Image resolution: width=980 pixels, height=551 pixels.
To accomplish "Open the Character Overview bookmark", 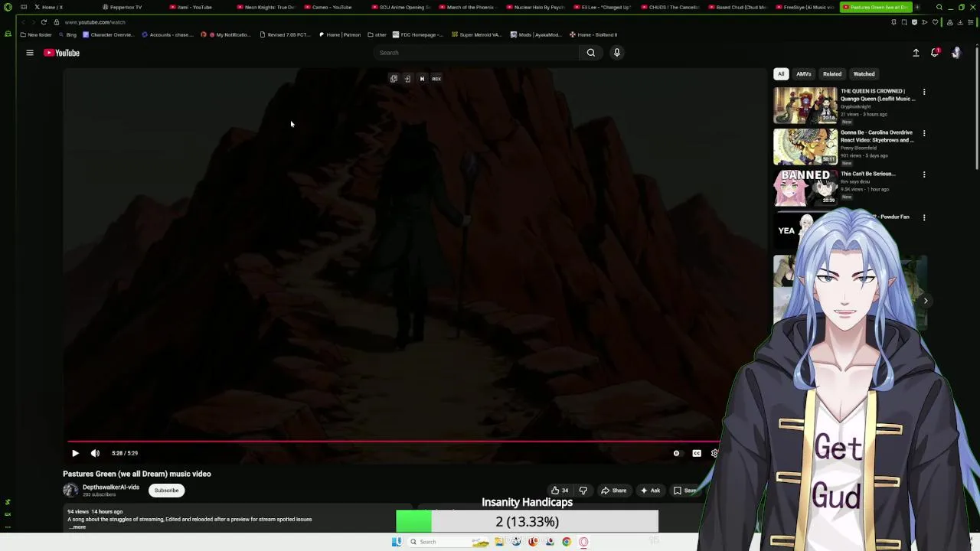I will (x=107, y=34).
